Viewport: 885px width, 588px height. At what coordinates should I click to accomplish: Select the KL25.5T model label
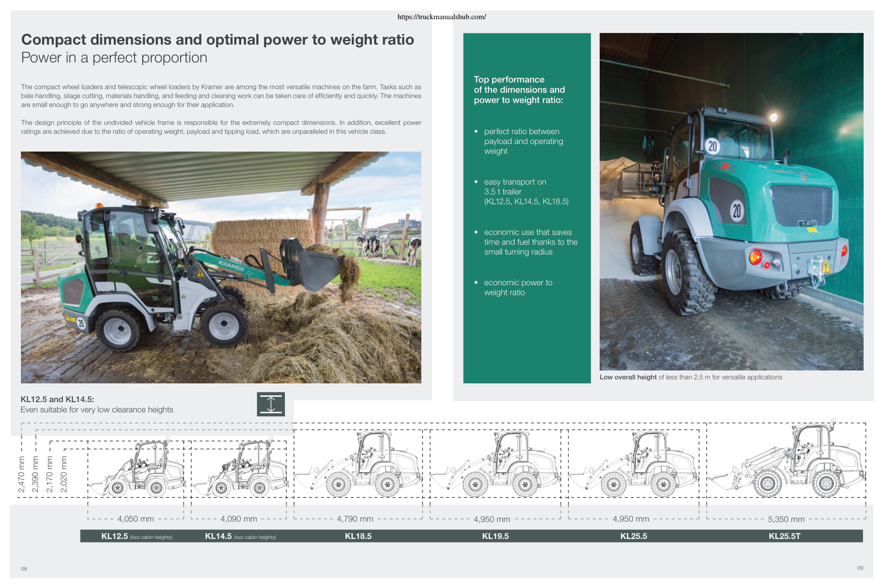click(785, 536)
